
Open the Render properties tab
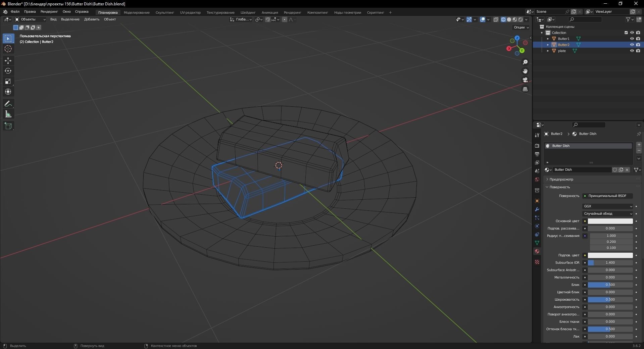coord(537,146)
